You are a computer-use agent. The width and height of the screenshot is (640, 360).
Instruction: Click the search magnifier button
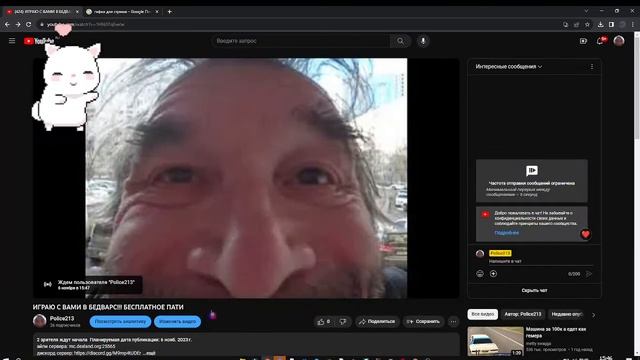click(x=400, y=41)
